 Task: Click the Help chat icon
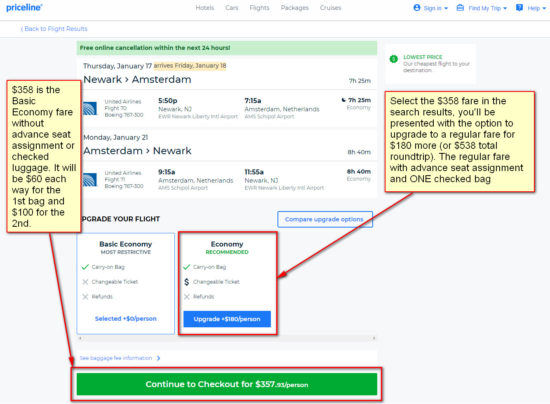[x=519, y=8]
